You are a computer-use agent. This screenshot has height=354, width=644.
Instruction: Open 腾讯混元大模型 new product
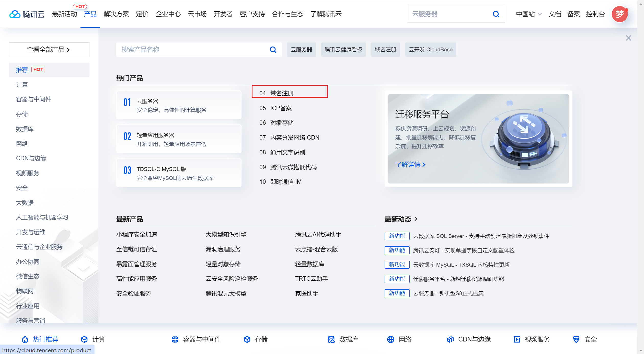point(226,293)
